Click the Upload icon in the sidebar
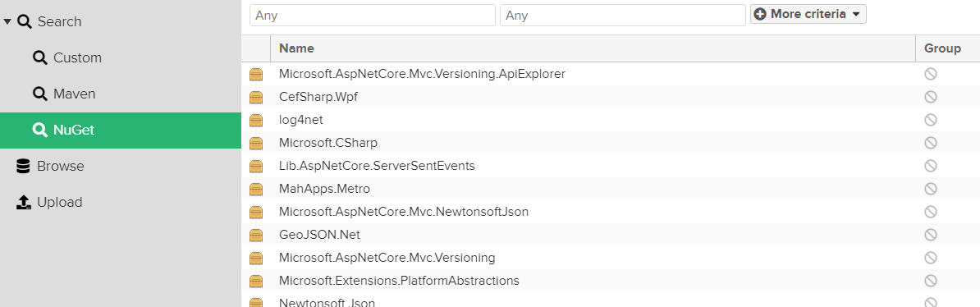Screen dimensions: 980x307 pos(23,202)
